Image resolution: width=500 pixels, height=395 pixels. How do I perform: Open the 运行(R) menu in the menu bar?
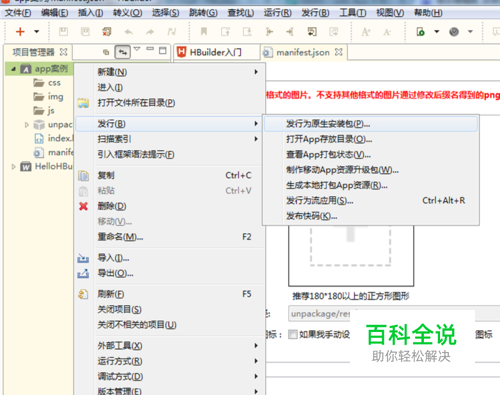[278, 13]
